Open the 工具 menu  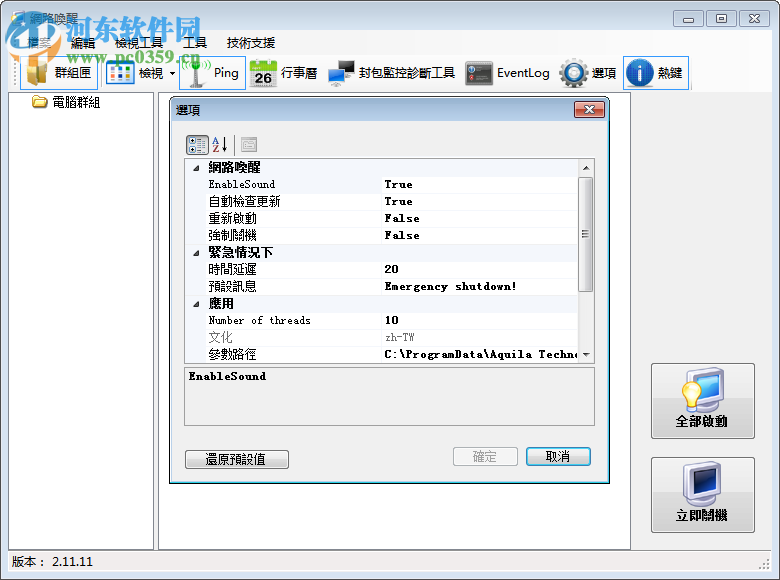(195, 43)
